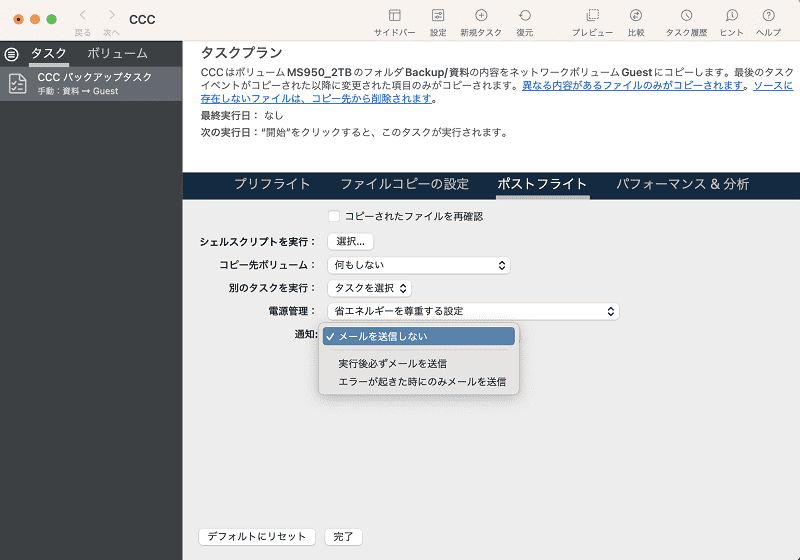Select エラーが起きた時にのみメールを送信 option

[x=419, y=381]
